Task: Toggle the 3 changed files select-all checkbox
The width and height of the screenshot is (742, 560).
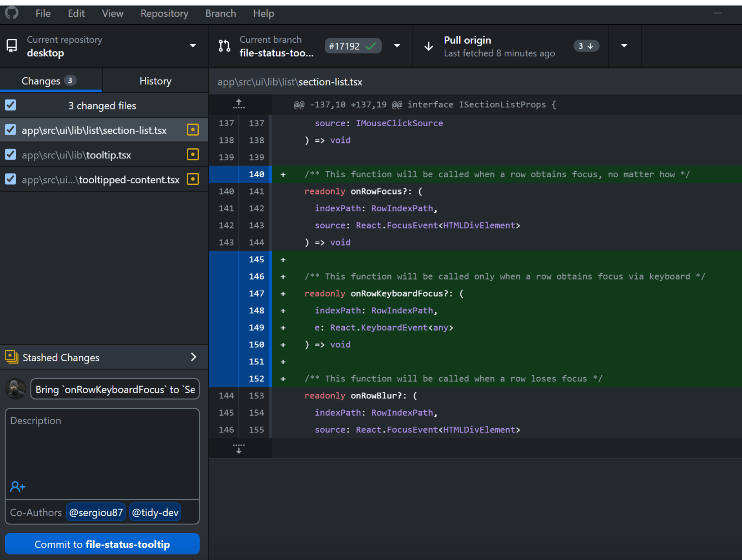Action: [x=11, y=105]
